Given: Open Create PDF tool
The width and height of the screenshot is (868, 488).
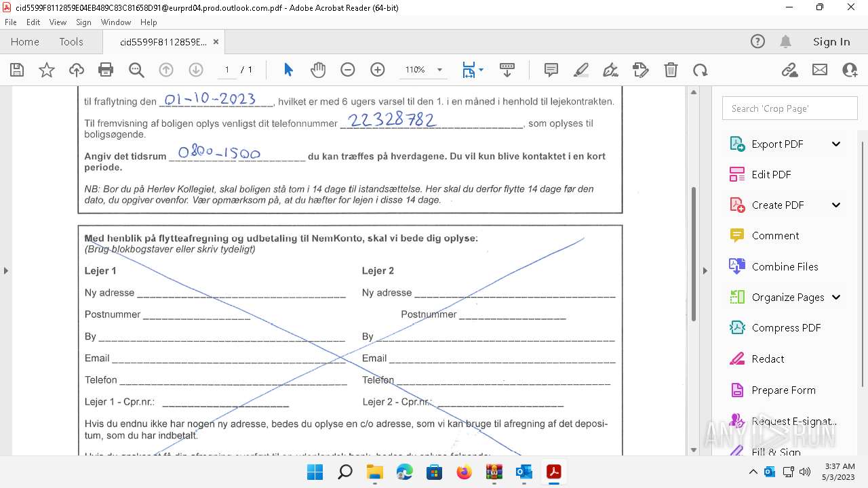Looking at the screenshot, I should [x=777, y=205].
